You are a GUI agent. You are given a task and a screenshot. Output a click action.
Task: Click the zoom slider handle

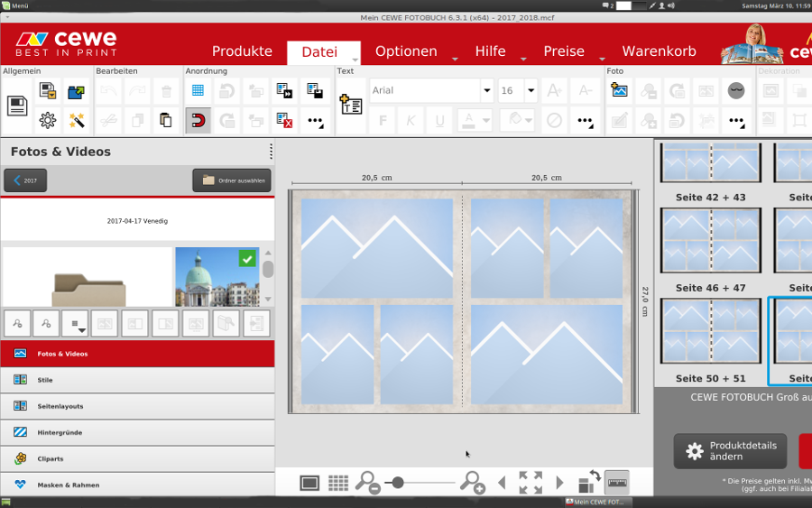coord(397,483)
